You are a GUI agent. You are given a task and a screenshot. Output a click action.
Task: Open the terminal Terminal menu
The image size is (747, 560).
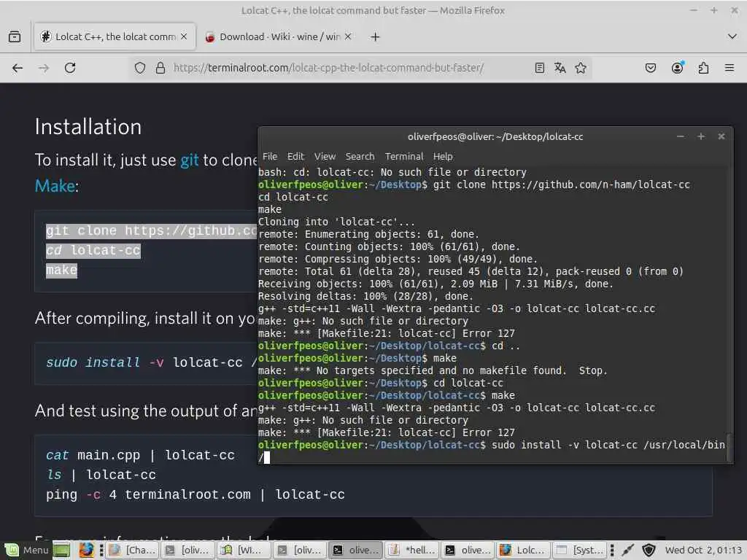(x=404, y=156)
